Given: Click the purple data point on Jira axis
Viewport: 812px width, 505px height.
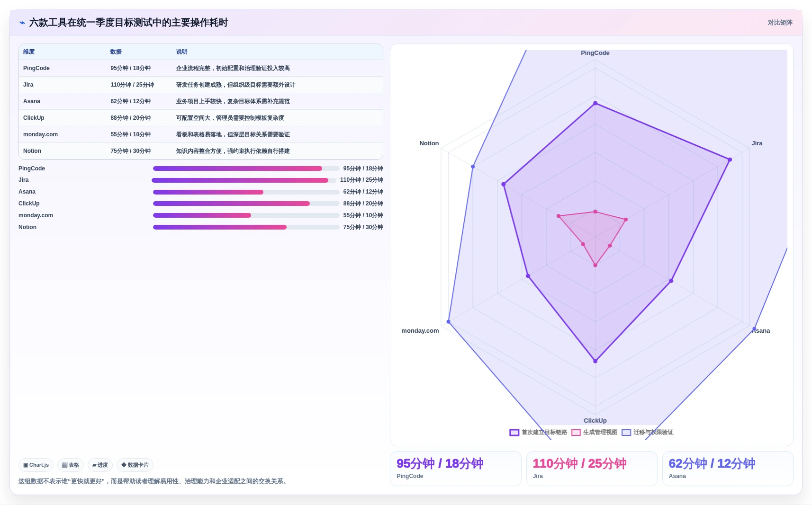Looking at the screenshot, I should coord(730,160).
